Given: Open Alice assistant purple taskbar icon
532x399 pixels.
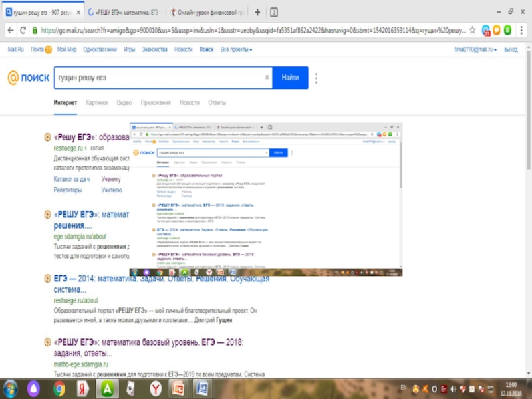Looking at the screenshot, I should (x=33, y=389).
